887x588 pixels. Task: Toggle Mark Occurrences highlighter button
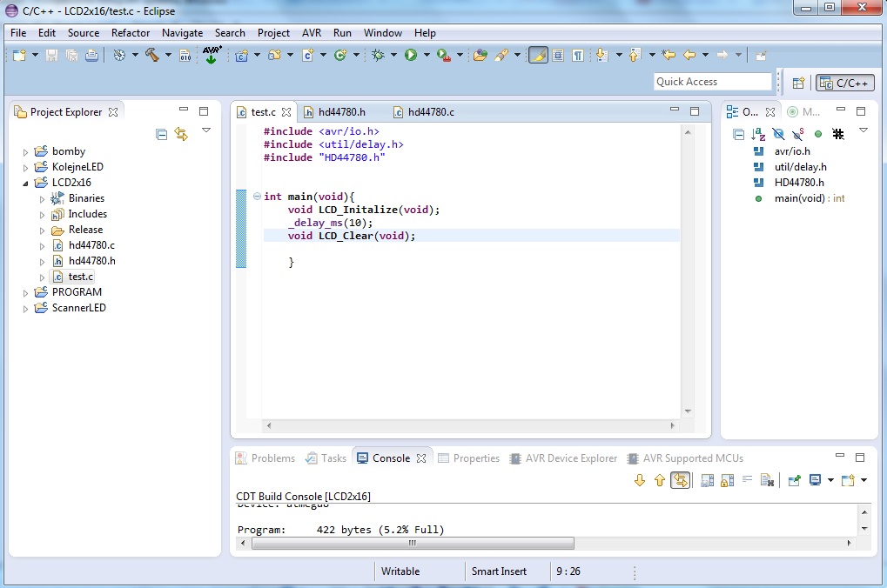point(538,55)
